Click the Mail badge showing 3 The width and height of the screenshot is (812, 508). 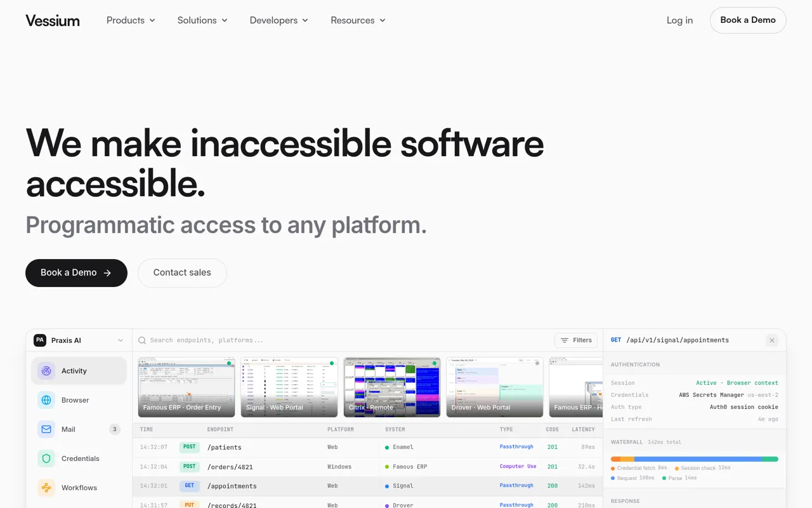115,429
